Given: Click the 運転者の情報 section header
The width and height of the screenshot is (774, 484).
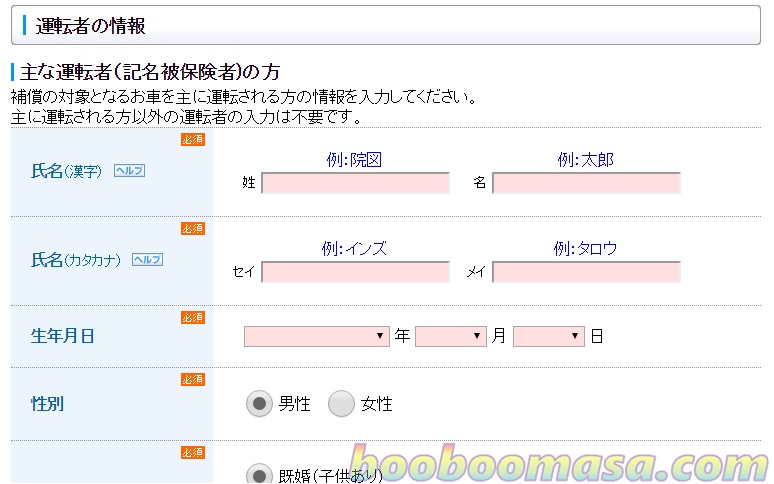Looking at the screenshot, I should pyautogui.click(x=386, y=25).
